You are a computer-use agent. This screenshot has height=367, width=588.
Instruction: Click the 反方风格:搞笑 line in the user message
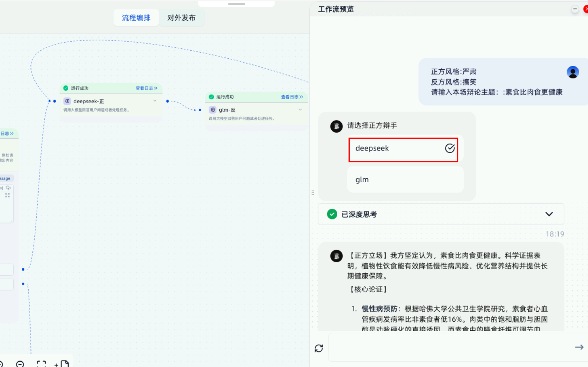(454, 82)
